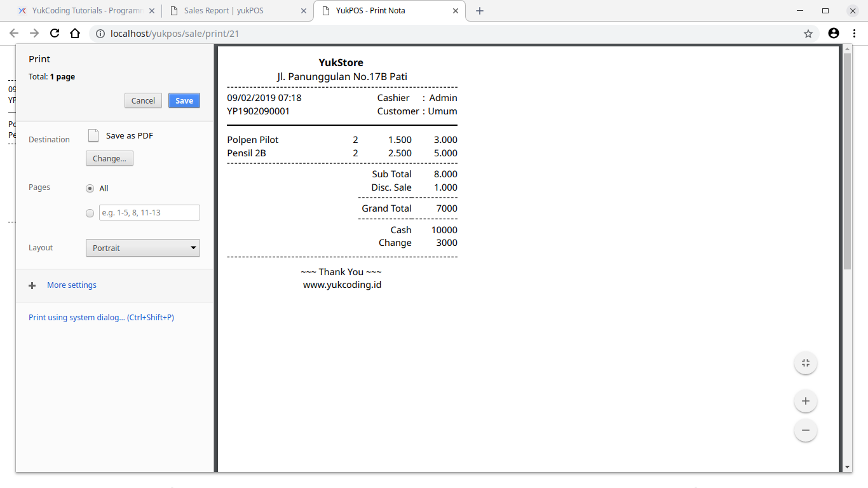The width and height of the screenshot is (868, 488).
Task: Click the Cash amount 10000
Action: 444,230
